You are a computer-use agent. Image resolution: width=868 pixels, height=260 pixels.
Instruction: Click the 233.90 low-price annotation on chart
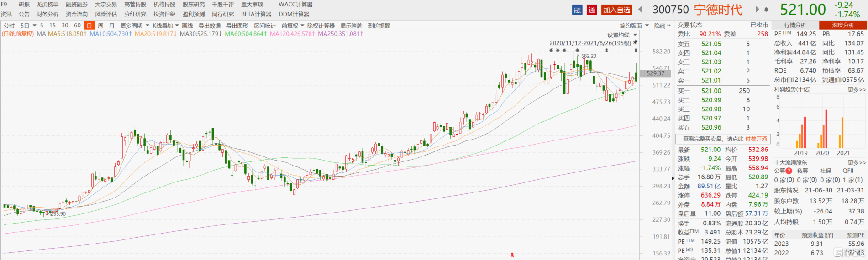pyautogui.click(x=58, y=214)
